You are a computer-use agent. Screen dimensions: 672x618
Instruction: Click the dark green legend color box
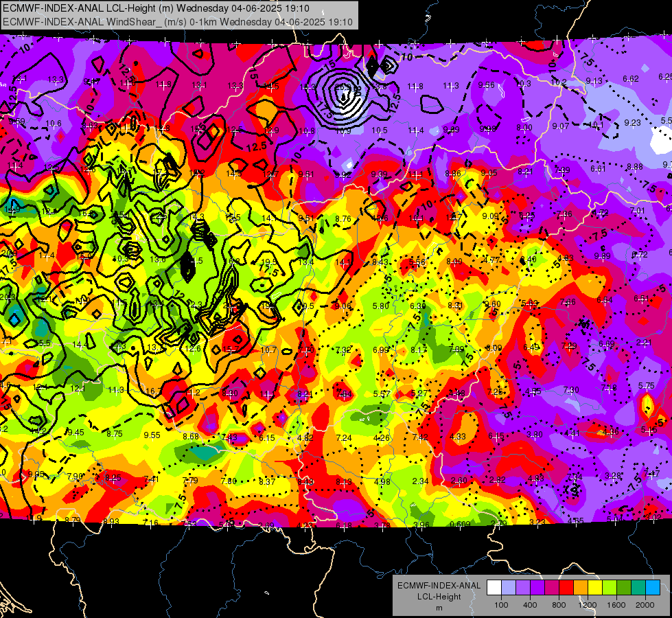point(624,588)
